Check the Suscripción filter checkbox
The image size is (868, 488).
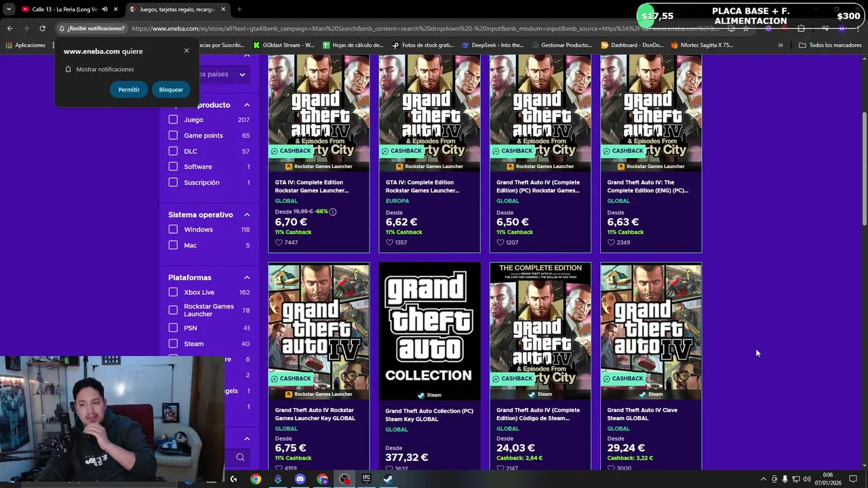coord(173,182)
